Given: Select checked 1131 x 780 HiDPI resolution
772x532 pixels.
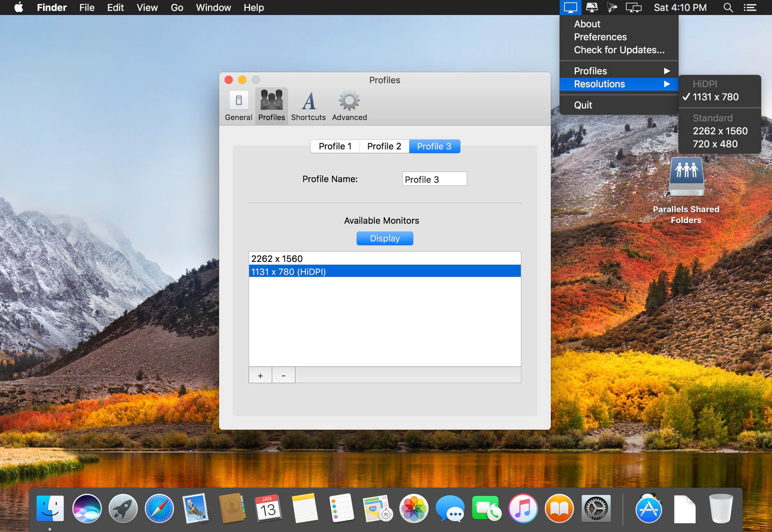Looking at the screenshot, I should pos(715,97).
